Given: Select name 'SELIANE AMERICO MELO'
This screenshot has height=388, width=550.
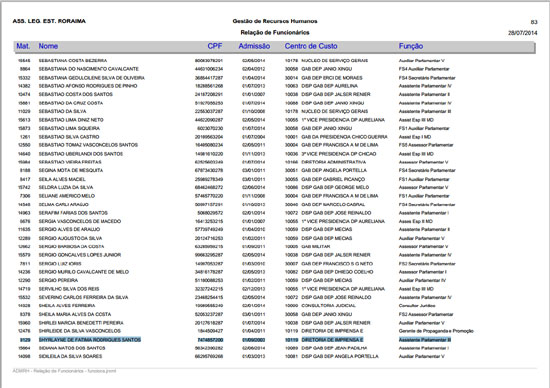Looking at the screenshot, I should coord(67,196).
